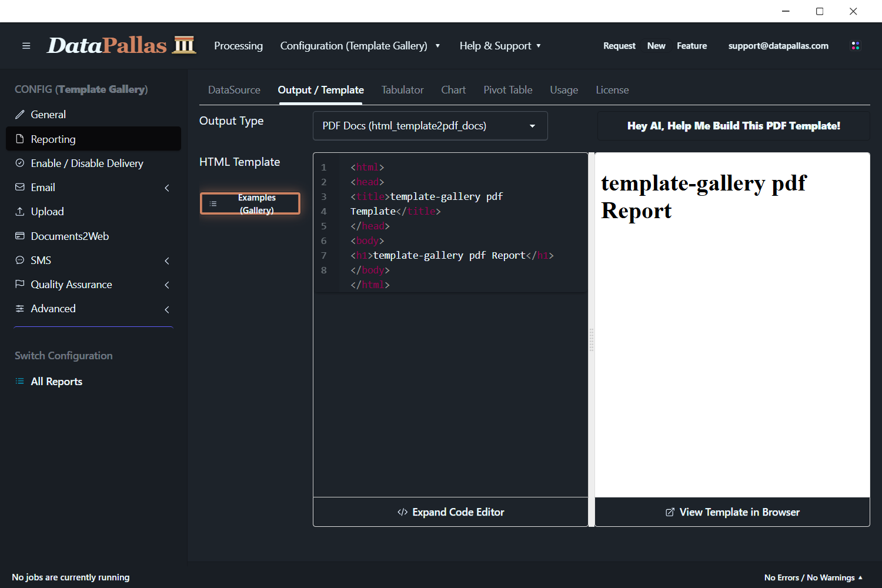Select the Output / Template tab
882x588 pixels.
click(x=321, y=90)
